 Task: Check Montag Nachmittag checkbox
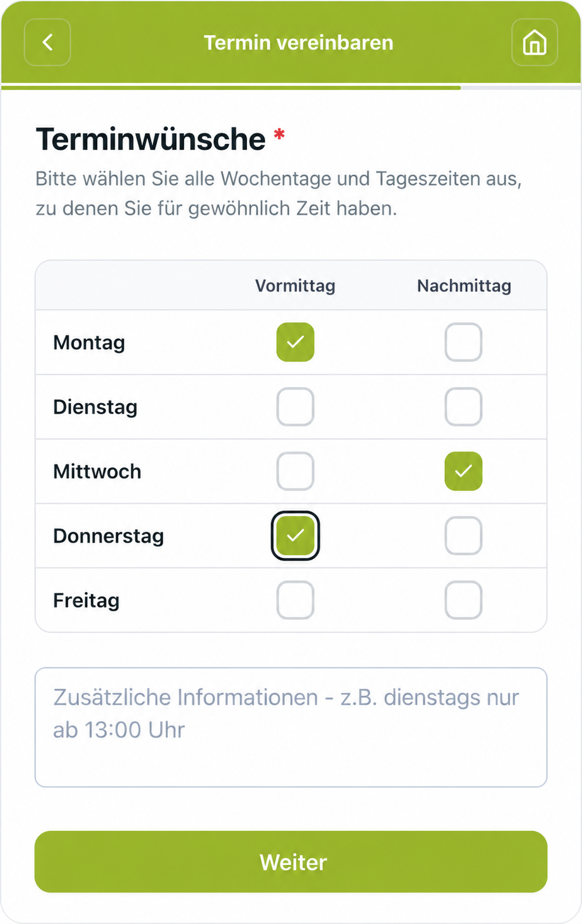click(x=463, y=342)
